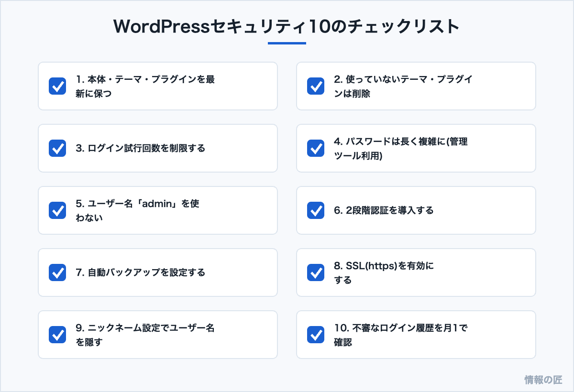This screenshot has width=574, height=392.
Task: Click the title WordPressセキュリティ10のチェックリスト
Action: (x=287, y=27)
